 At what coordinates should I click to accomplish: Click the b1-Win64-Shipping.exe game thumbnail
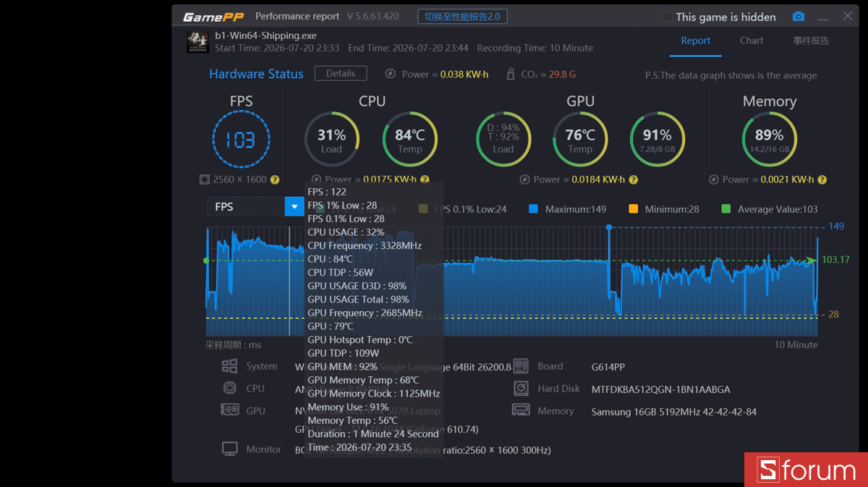[198, 41]
